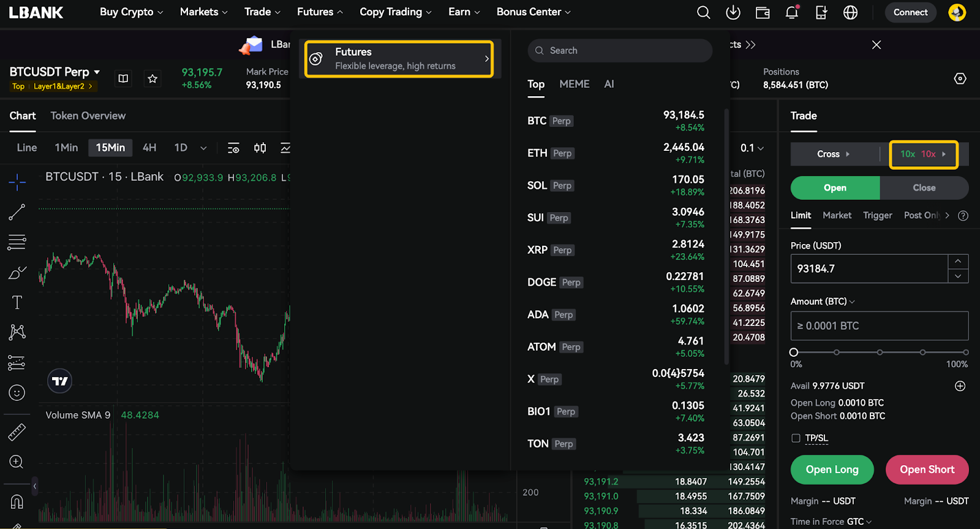Open the wallet icon in header
Image resolution: width=980 pixels, height=529 pixels.
point(763,12)
